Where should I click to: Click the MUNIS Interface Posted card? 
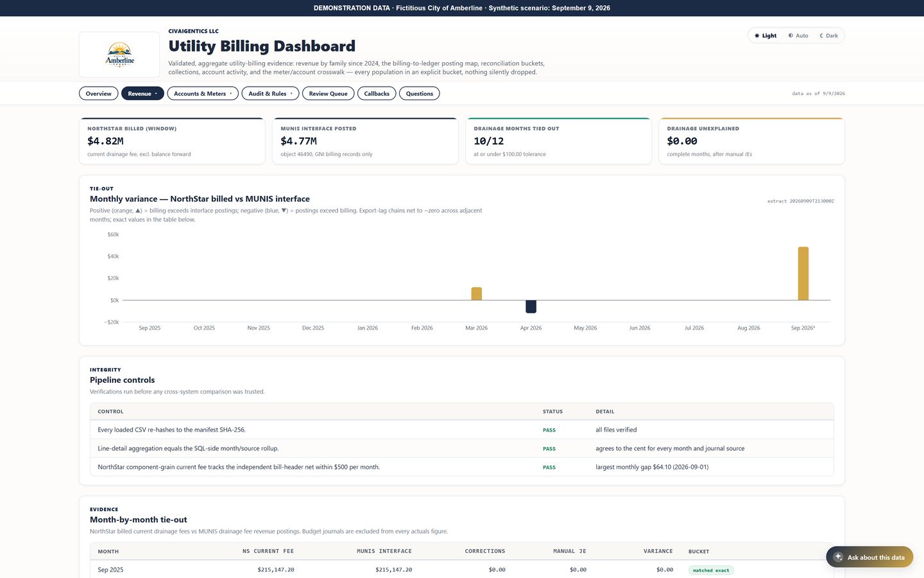pyautogui.click(x=365, y=141)
